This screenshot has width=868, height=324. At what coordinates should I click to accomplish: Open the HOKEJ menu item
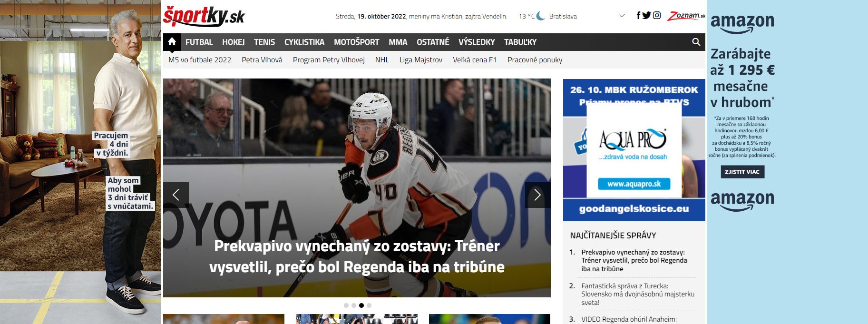point(233,42)
